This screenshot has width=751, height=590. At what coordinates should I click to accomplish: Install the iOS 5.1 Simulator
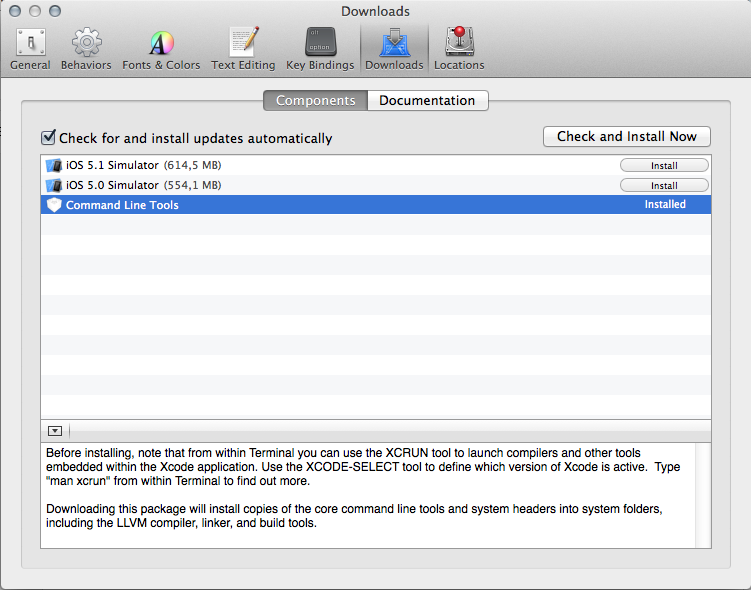[664, 165]
